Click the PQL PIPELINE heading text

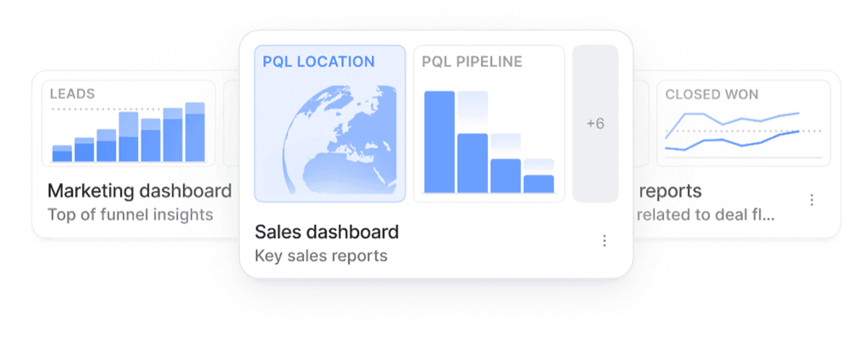(x=471, y=62)
